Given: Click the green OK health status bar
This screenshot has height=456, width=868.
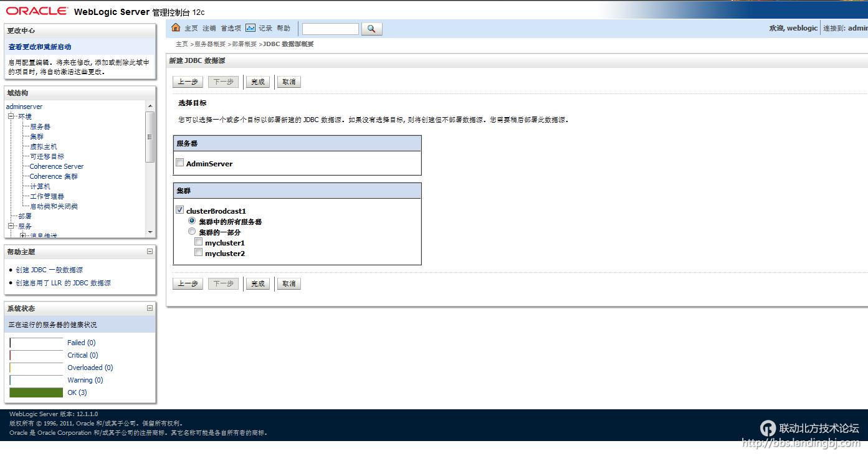Looking at the screenshot, I should click(36, 392).
